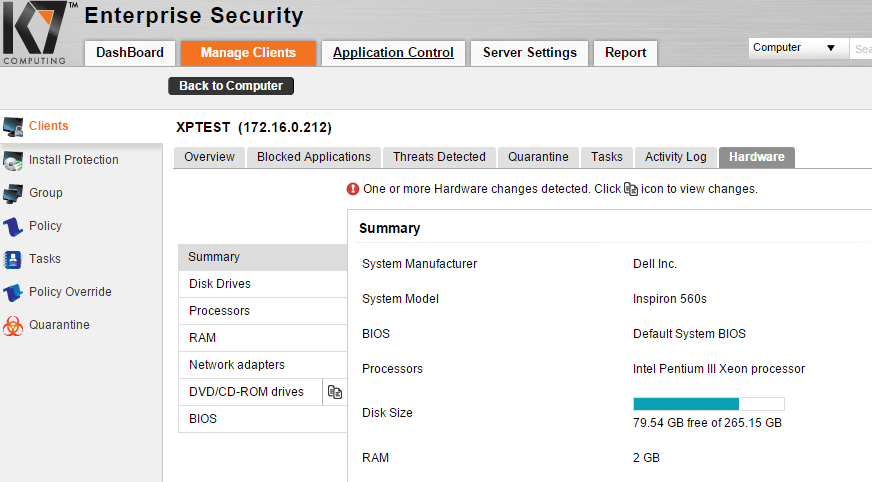This screenshot has width=872, height=482.
Task: Click in the search input field
Action: tap(861, 48)
